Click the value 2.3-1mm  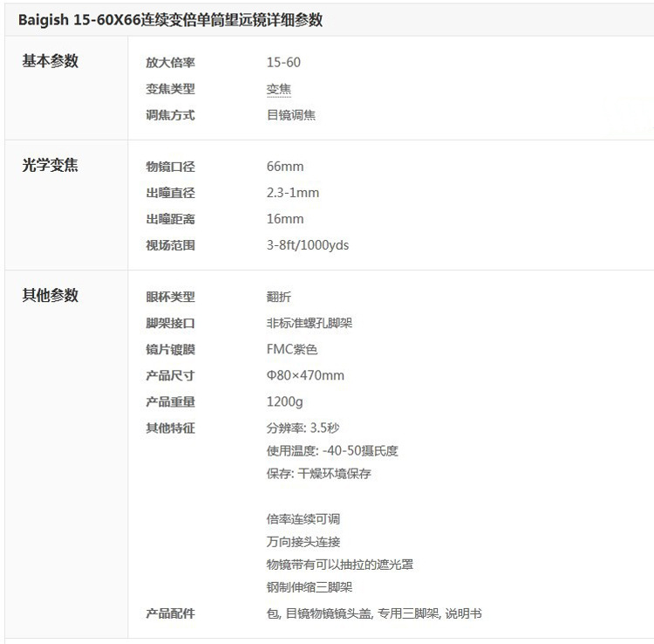pyautogui.click(x=293, y=193)
